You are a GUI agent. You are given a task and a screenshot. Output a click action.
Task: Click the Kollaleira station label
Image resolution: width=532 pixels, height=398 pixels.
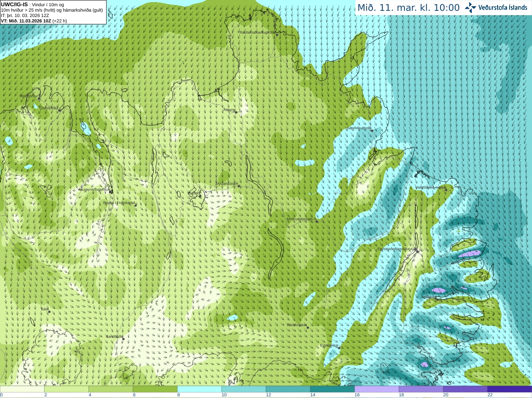coord(429,297)
